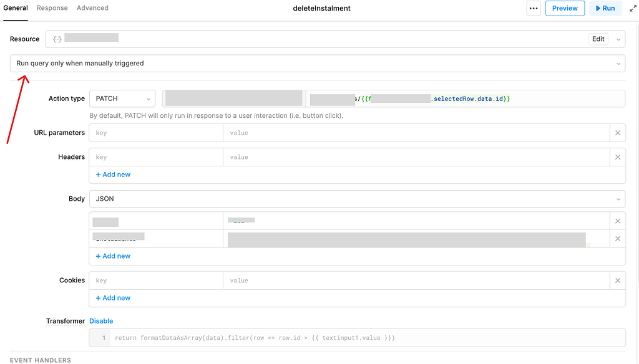The height and width of the screenshot is (364, 639).
Task: Click the three-dot more options icon
Action: point(533,8)
